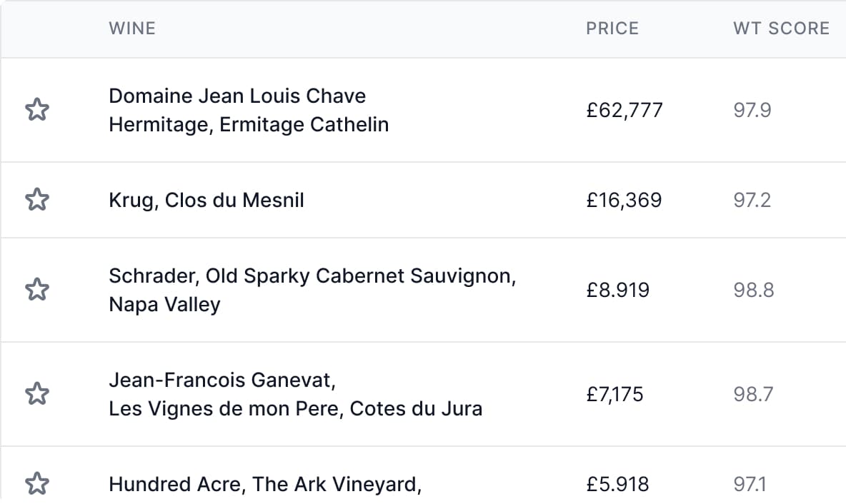Viewport: 846px width, 504px height.
Task: Star the Schrader Old Sparky Cabernet
Action: coord(36,290)
